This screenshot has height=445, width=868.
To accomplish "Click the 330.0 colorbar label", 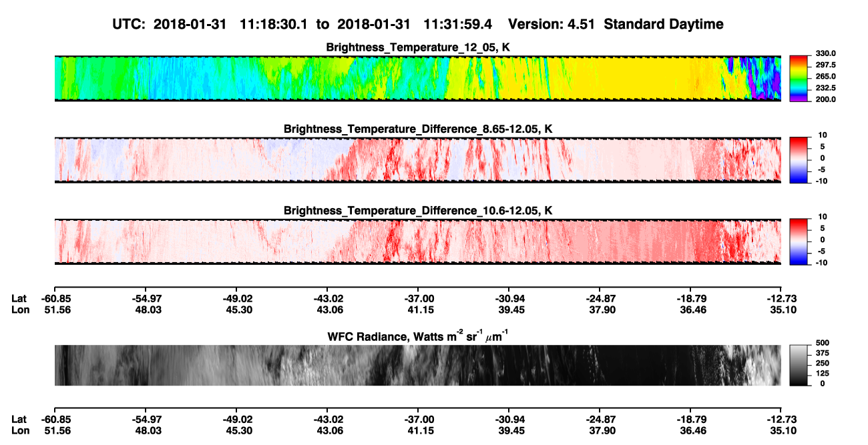I will 825,53.
